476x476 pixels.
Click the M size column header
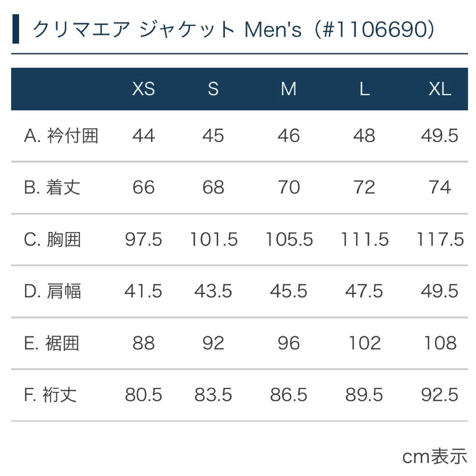click(x=288, y=89)
